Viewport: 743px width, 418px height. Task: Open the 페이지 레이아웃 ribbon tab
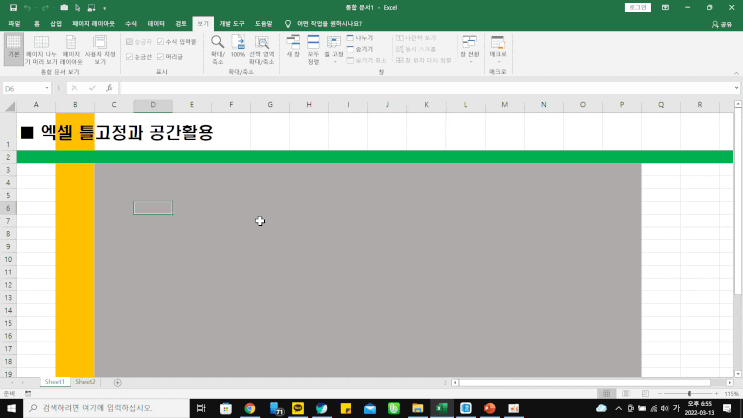click(x=93, y=24)
